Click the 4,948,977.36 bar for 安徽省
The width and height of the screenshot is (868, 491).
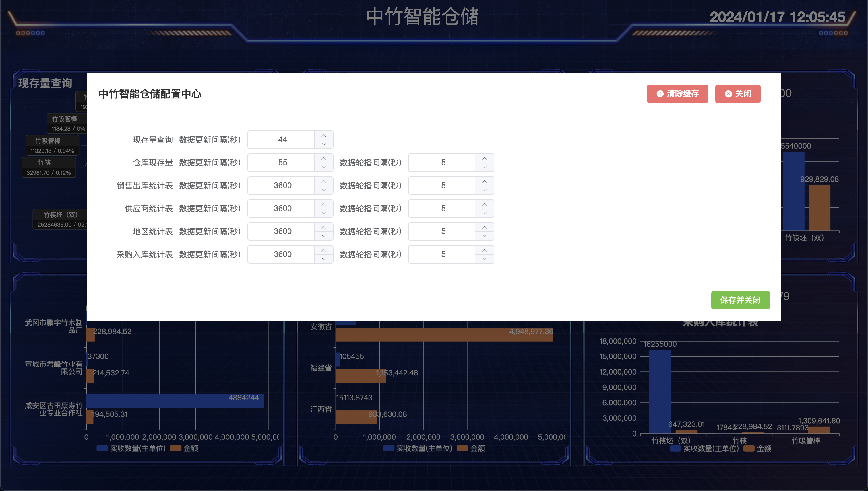click(x=444, y=334)
